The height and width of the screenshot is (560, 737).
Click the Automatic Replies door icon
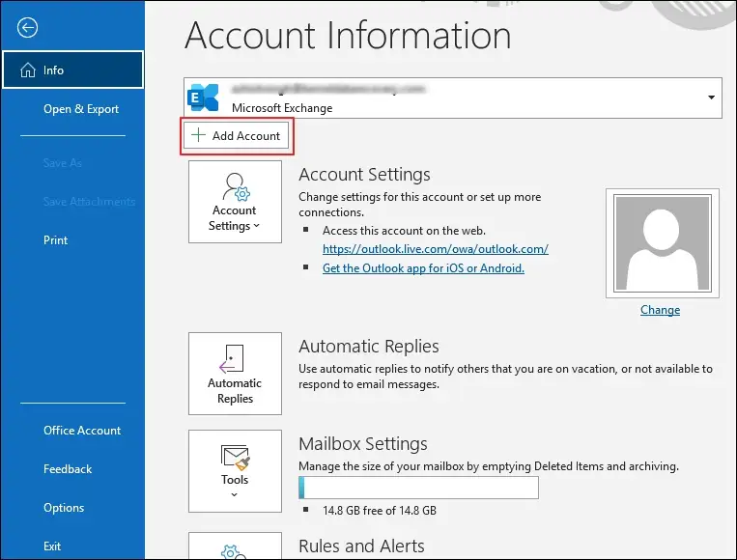click(232, 358)
